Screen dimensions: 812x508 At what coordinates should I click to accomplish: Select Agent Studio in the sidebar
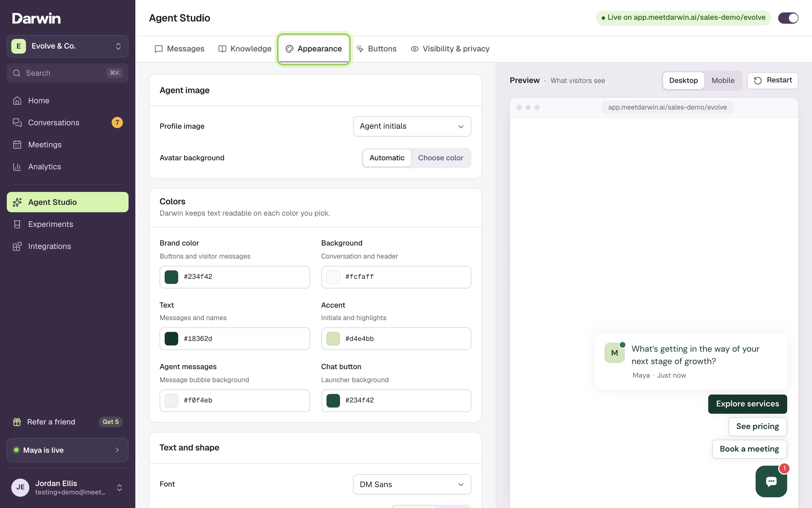(x=67, y=202)
